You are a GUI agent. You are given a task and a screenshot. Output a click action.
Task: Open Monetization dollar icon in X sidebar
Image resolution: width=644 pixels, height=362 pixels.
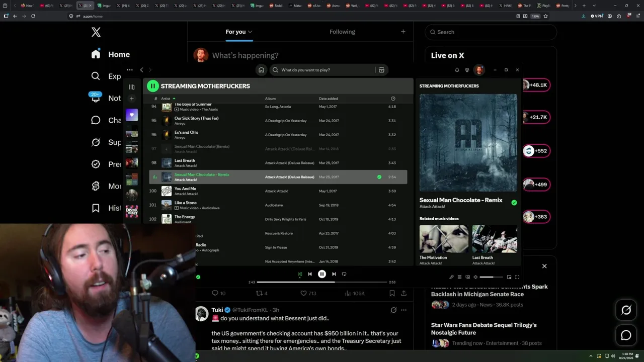coord(96,186)
